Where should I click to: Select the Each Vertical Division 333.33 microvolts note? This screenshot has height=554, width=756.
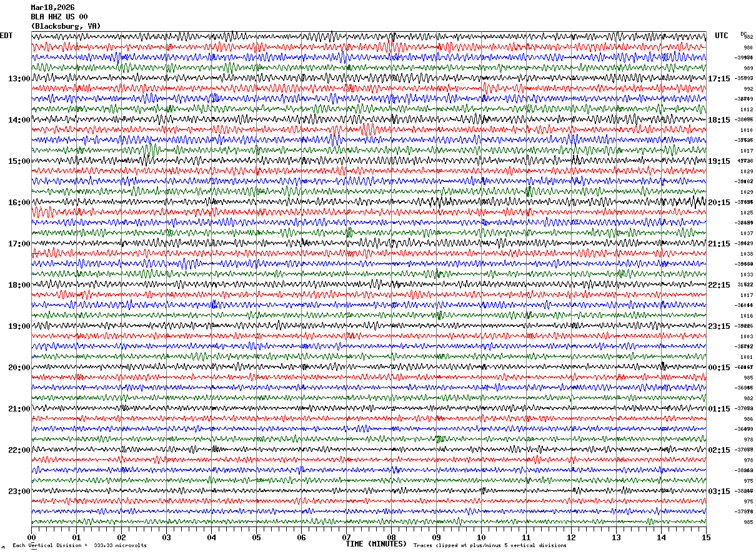79,545
